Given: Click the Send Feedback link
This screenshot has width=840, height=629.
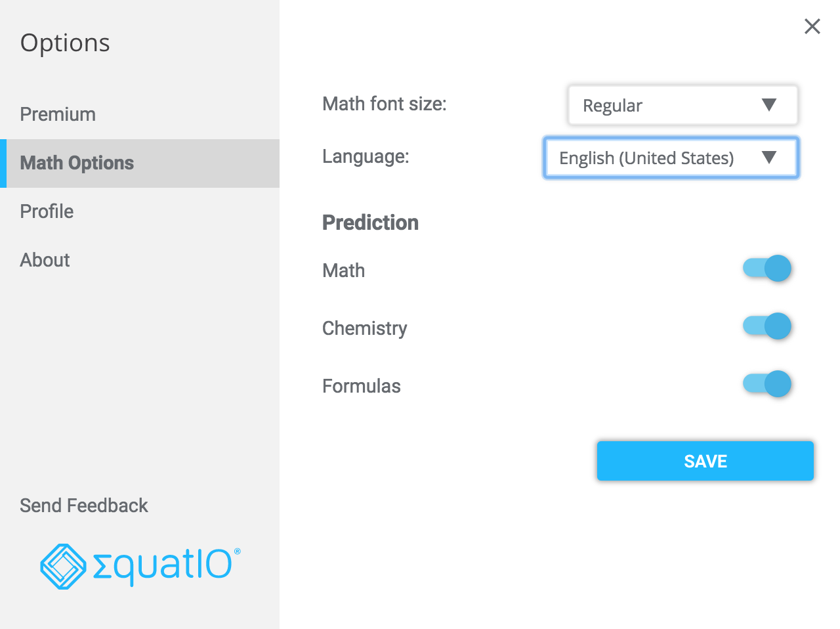Looking at the screenshot, I should point(84,506).
